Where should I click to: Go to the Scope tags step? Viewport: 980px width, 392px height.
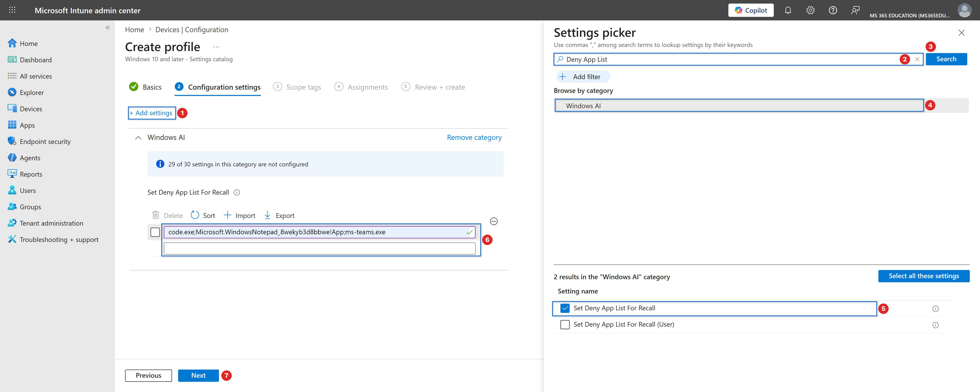tap(297, 87)
